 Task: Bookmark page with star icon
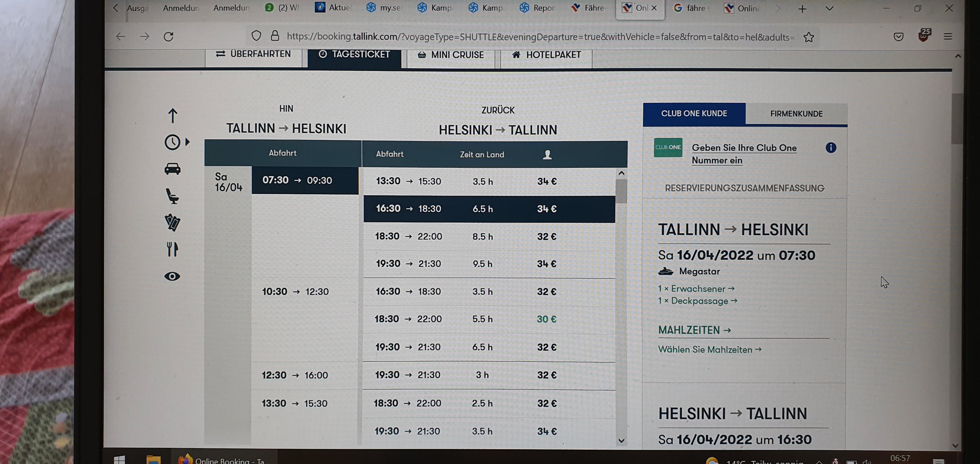pos(808,37)
